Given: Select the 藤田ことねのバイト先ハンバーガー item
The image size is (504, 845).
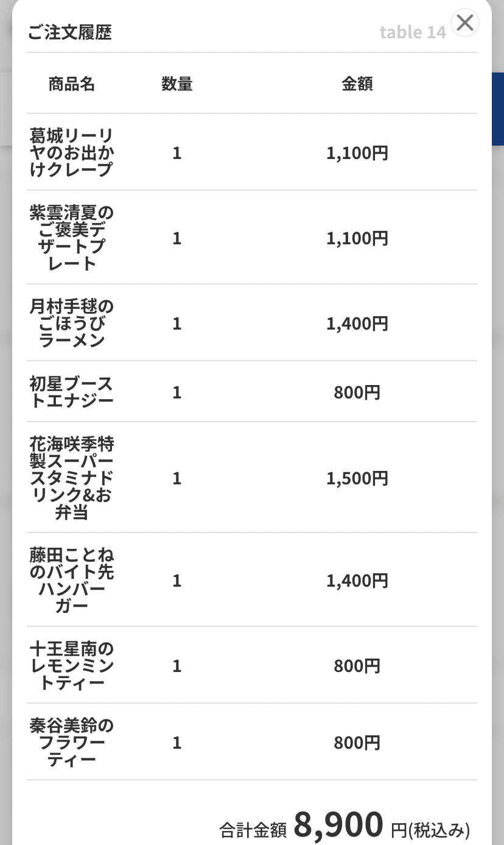Looking at the screenshot, I should [x=72, y=580].
